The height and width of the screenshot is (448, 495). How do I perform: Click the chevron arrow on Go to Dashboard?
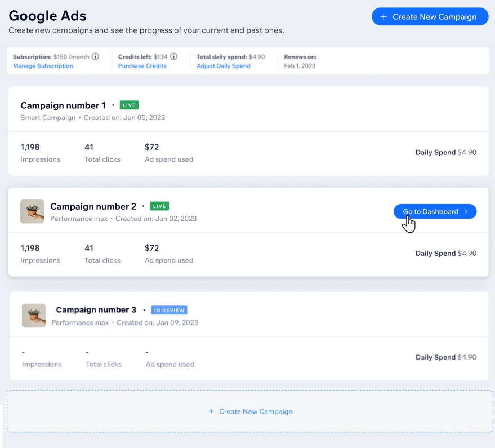click(x=466, y=212)
